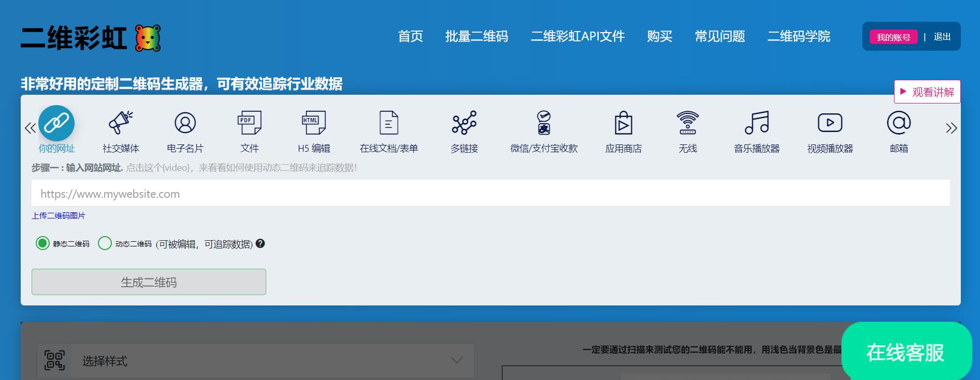Select the 在线文档/表单 document icon
Viewport: 980px width, 380px height.
pyautogui.click(x=389, y=123)
